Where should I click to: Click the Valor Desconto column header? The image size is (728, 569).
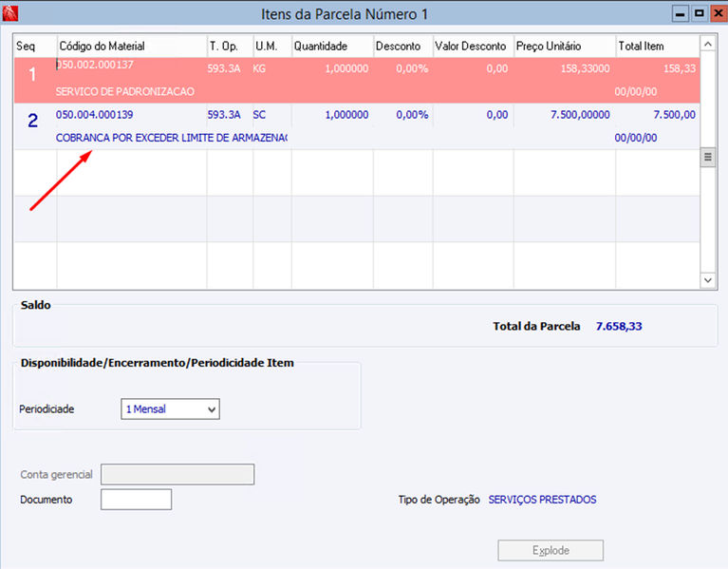(471, 46)
